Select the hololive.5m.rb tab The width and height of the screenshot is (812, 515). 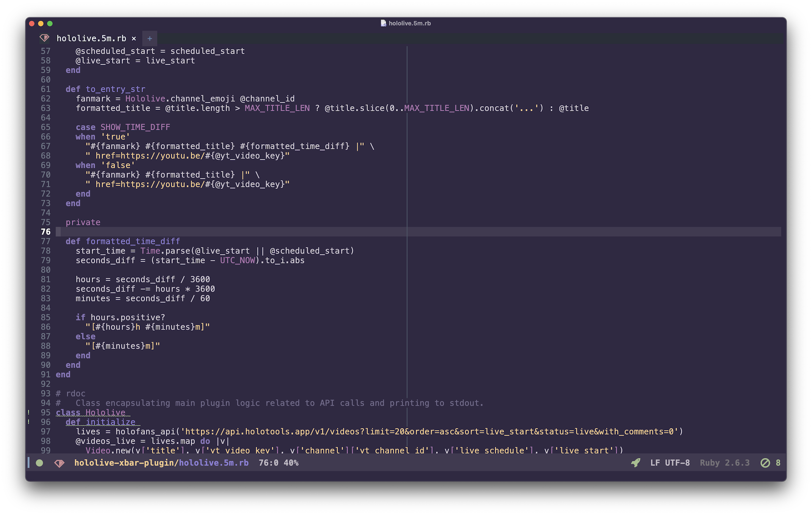tap(91, 38)
